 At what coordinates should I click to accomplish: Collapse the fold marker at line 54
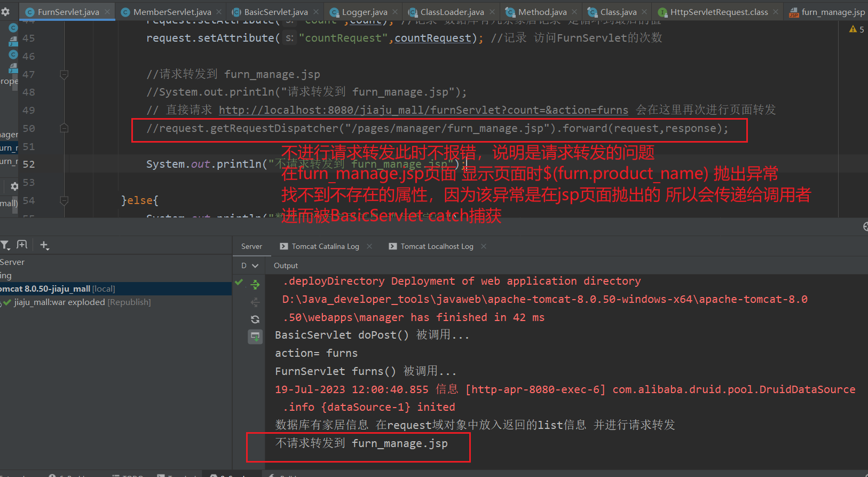(64, 201)
